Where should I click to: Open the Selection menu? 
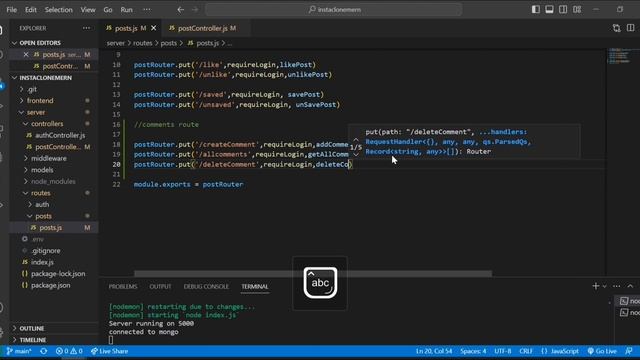click(x=58, y=9)
